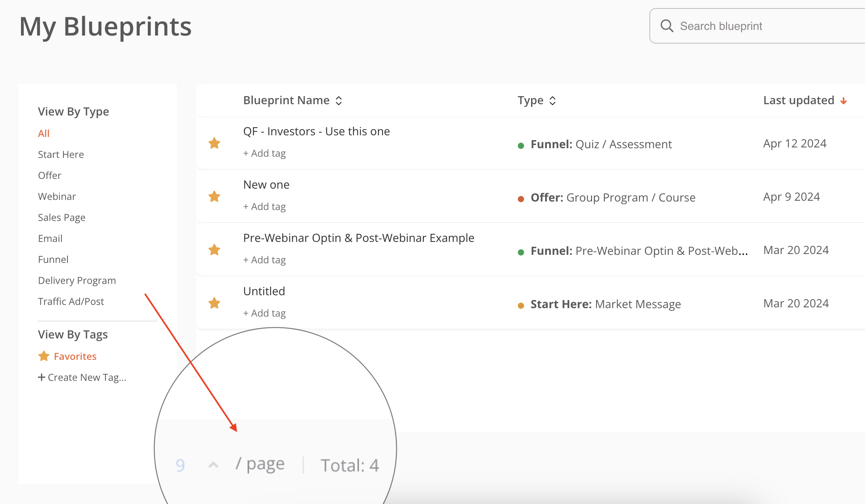Viewport: 865px width, 504px height.
Task: Open the 9 per page selector
Action: click(x=181, y=465)
